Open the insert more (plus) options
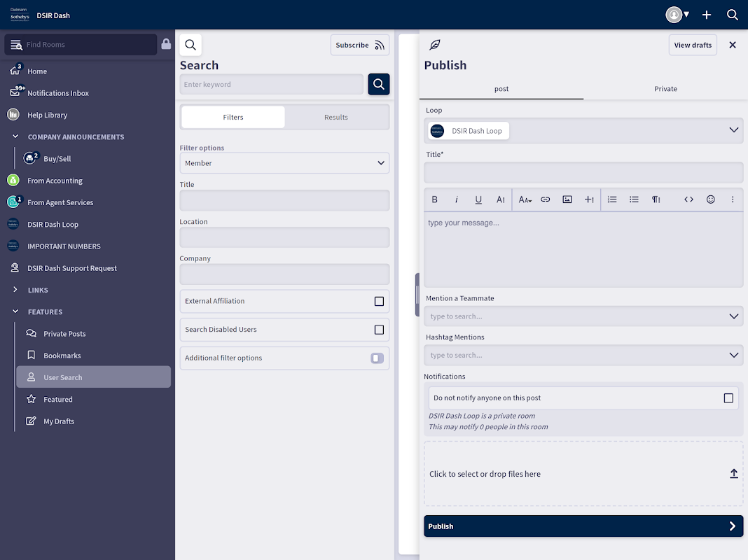 pos(589,199)
